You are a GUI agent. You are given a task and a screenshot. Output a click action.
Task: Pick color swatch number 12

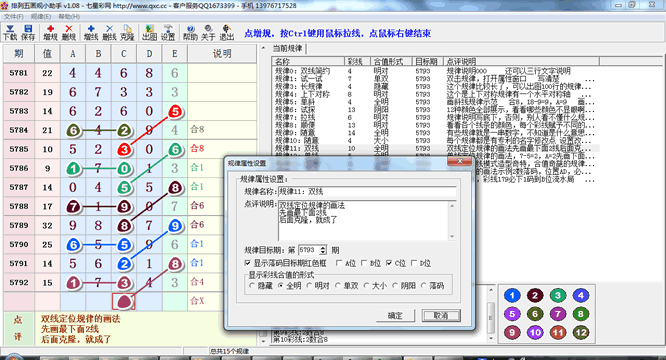[x=581, y=332]
